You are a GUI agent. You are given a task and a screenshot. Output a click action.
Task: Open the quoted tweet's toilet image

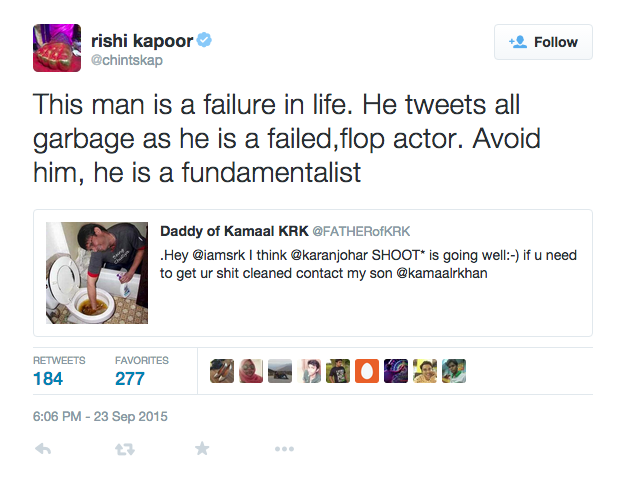(x=97, y=273)
